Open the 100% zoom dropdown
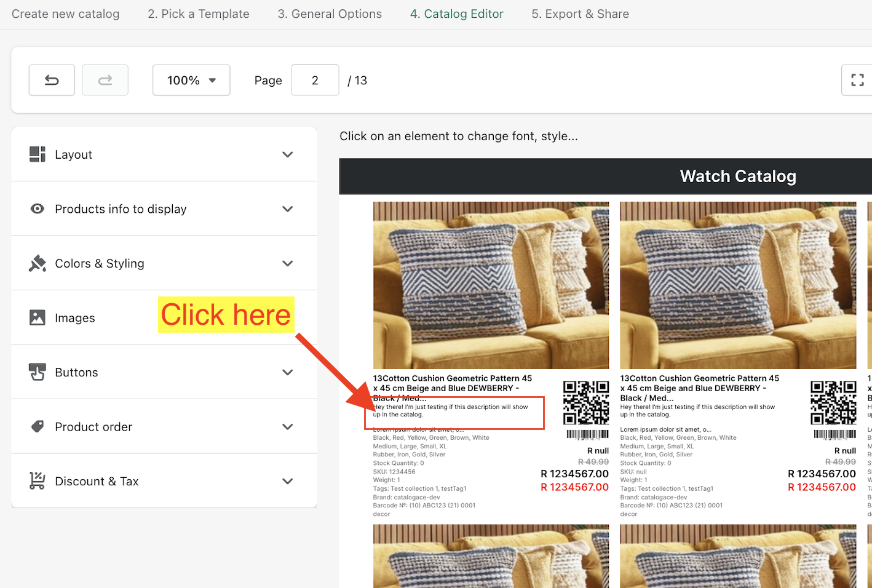This screenshot has width=872, height=588. (191, 80)
